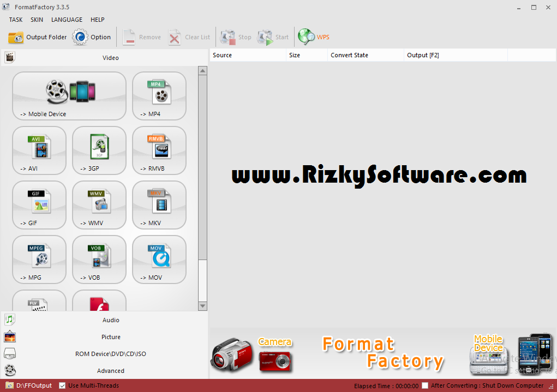Open the Option settings gear
The height and width of the screenshot is (392, 557).
tap(92, 37)
